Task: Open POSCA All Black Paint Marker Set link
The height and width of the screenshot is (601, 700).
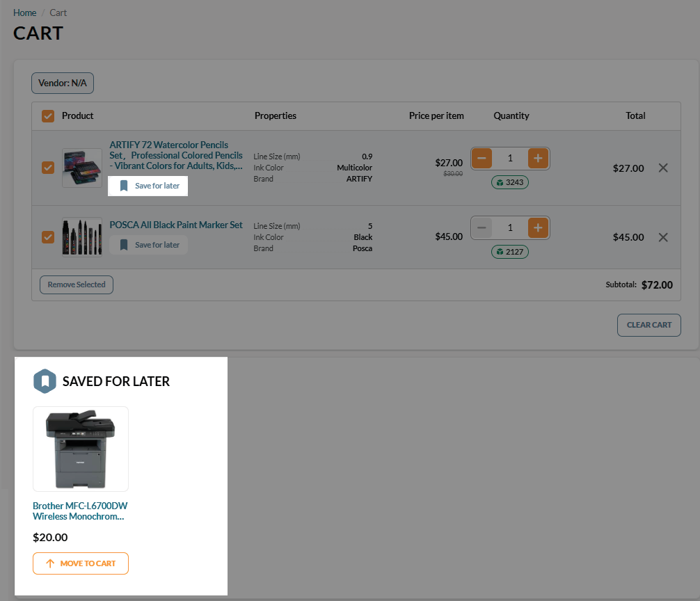Action: point(176,225)
